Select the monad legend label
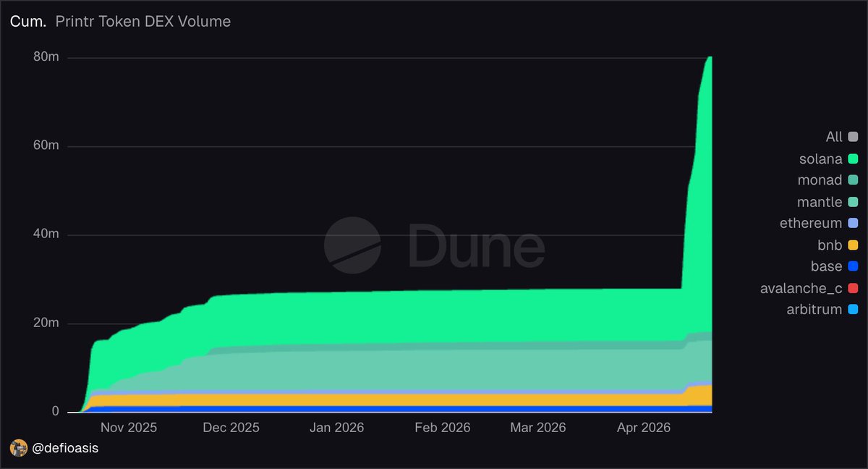Image resolution: width=868 pixels, height=469 pixels. tap(821, 180)
